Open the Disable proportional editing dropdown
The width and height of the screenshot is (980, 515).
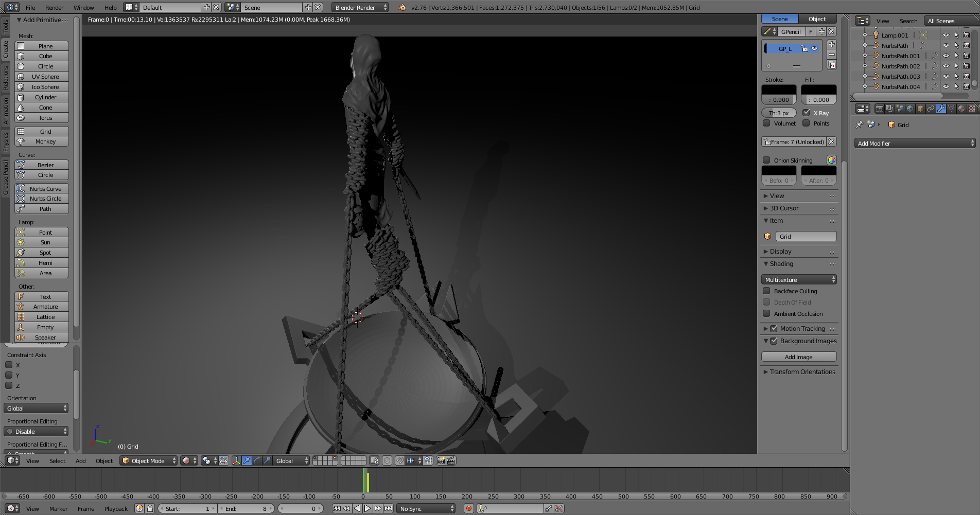coord(36,431)
